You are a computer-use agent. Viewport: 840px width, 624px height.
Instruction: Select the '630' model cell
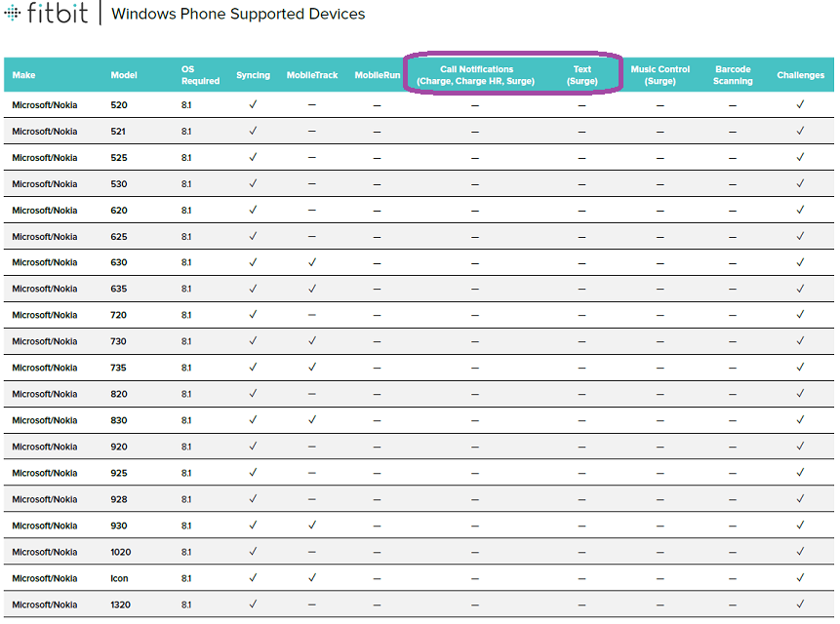pyautogui.click(x=119, y=262)
